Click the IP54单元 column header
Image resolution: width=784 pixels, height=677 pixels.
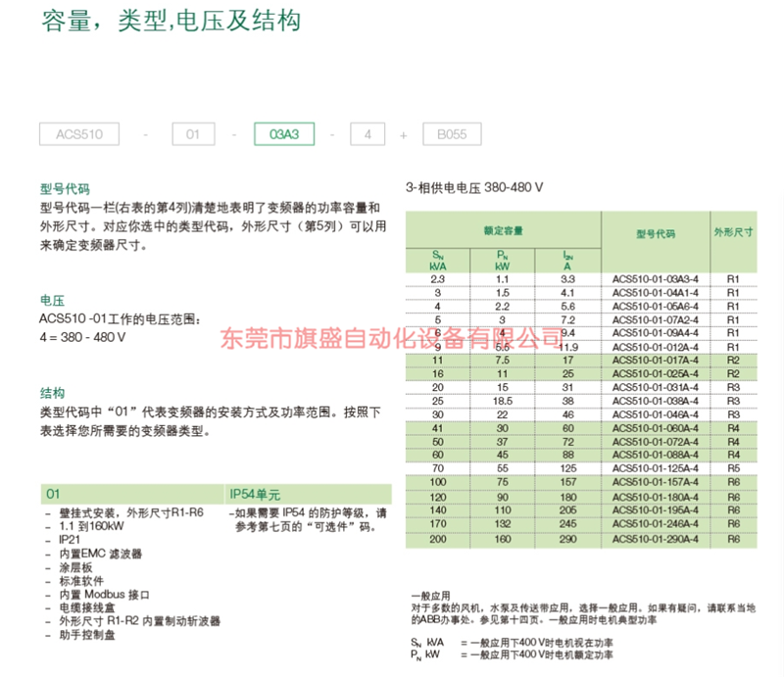tap(256, 494)
